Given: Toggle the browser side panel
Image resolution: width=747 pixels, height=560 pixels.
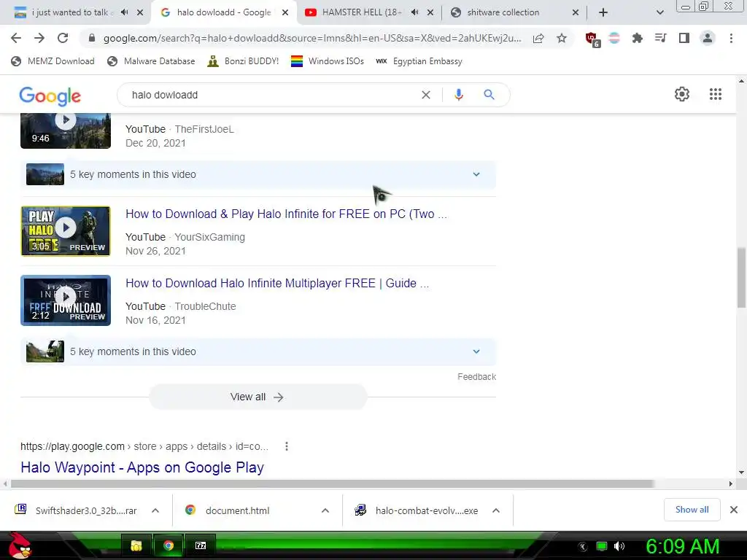Looking at the screenshot, I should coord(684,38).
